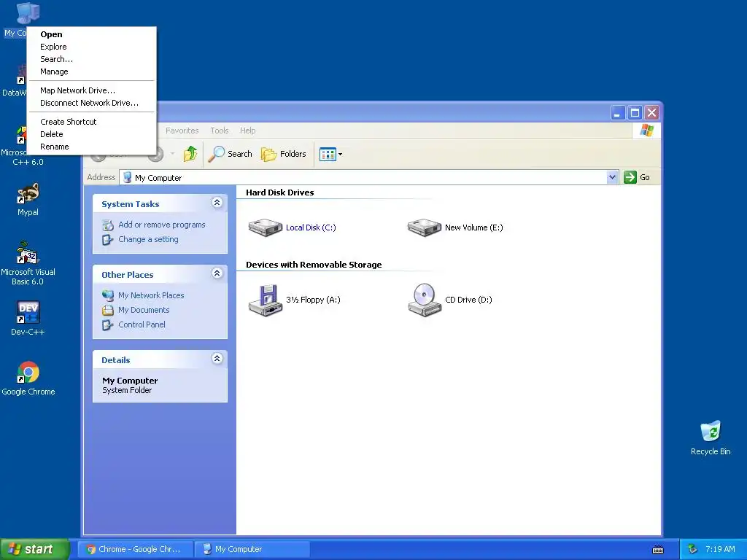Open the Help menu
Viewport: 747px width, 560px height.
(247, 131)
